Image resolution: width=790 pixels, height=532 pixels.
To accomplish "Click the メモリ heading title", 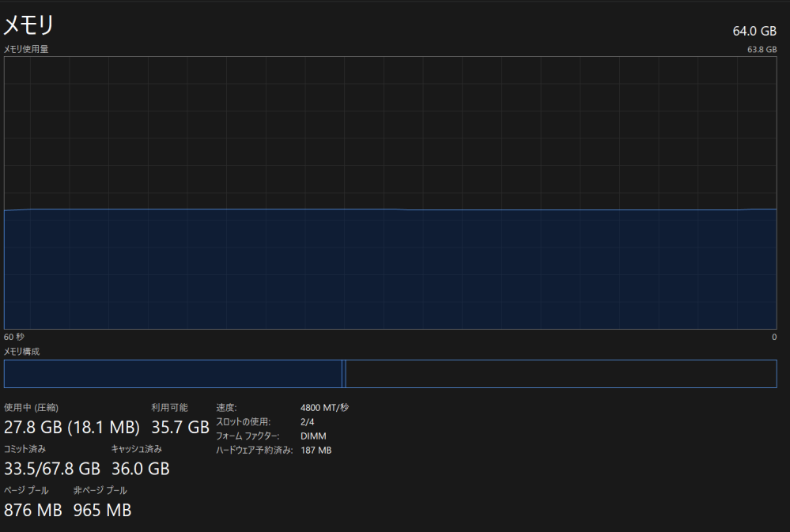I will pos(28,25).
